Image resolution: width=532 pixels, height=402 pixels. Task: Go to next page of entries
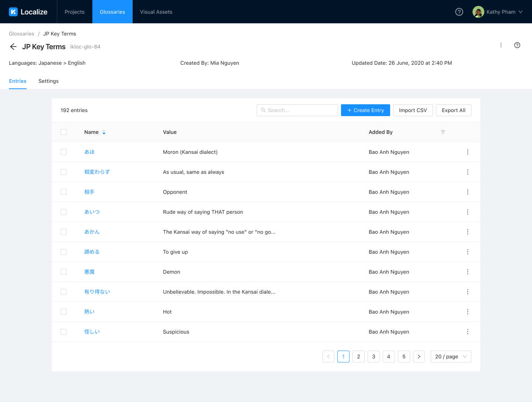419,357
